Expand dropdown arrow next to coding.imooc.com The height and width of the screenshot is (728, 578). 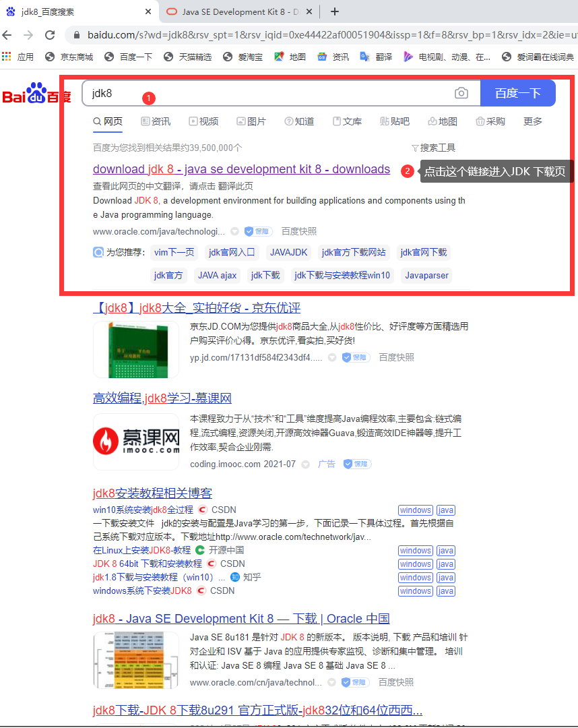click(x=305, y=464)
